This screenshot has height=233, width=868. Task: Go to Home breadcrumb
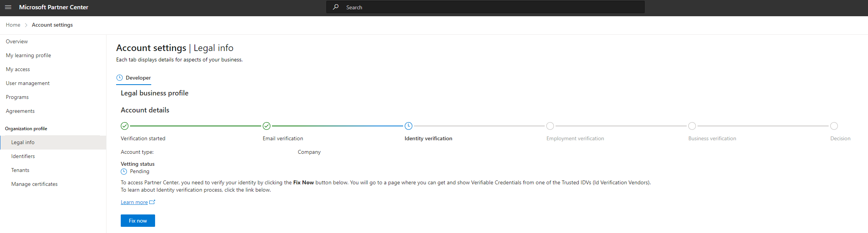pos(13,25)
